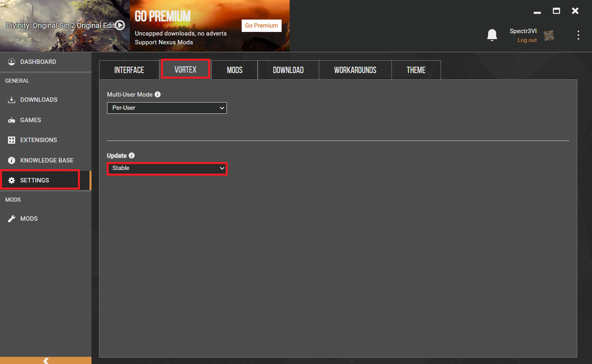Click the Update info icon
This screenshot has width=592, height=364.
[x=132, y=156]
